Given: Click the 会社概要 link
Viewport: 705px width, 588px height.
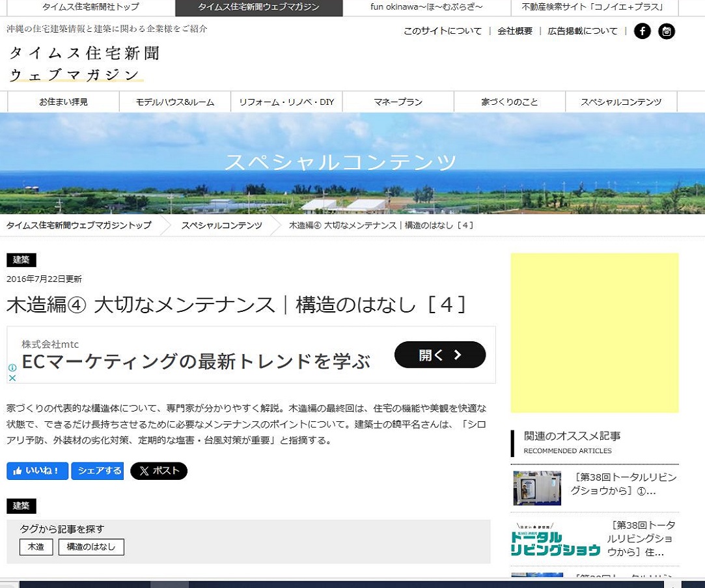Looking at the screenshot, I should tap(514, 31).
